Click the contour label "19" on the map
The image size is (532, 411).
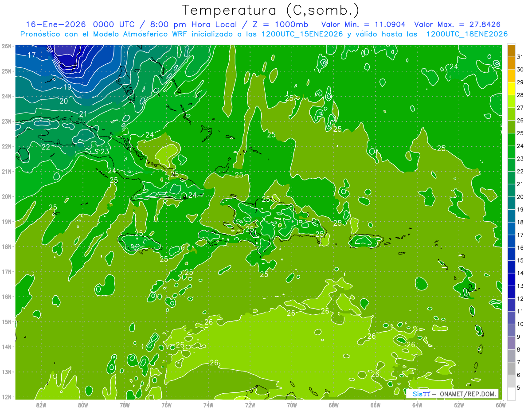[67, 87]
